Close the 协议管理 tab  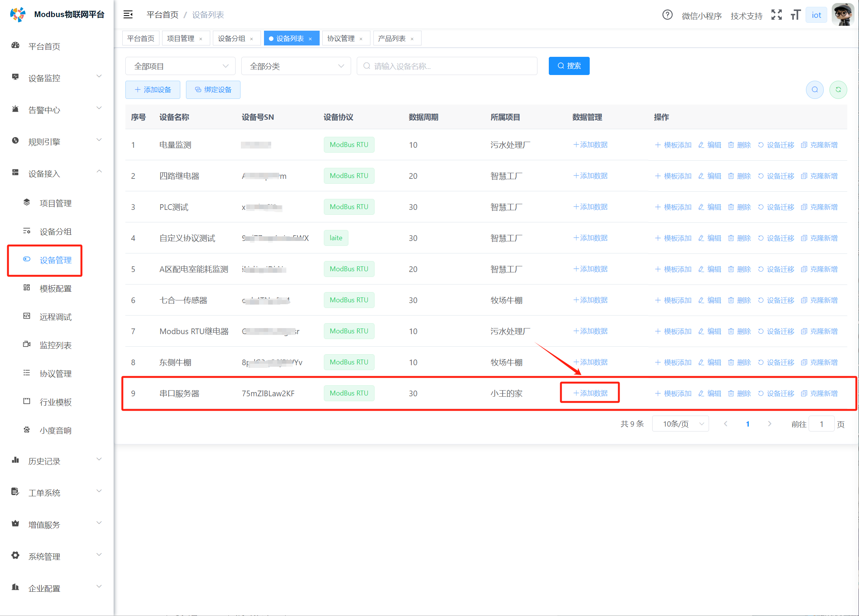click(361, 39)
